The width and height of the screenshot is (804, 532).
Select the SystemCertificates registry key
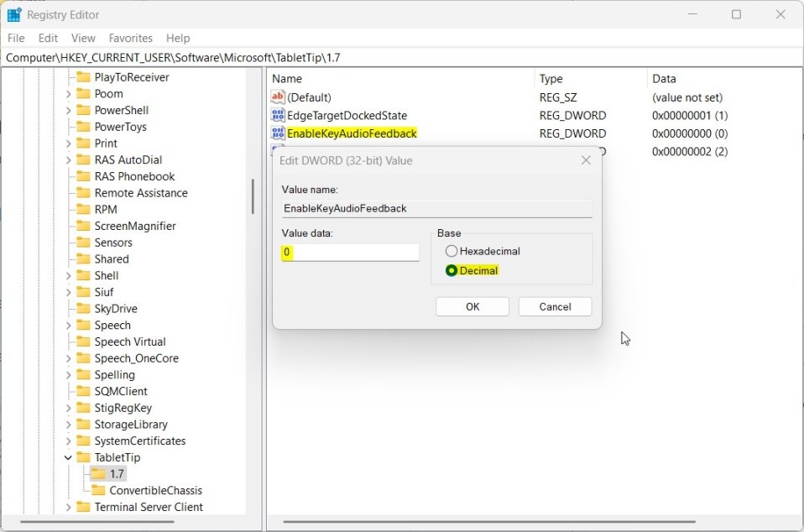point(140,441)
